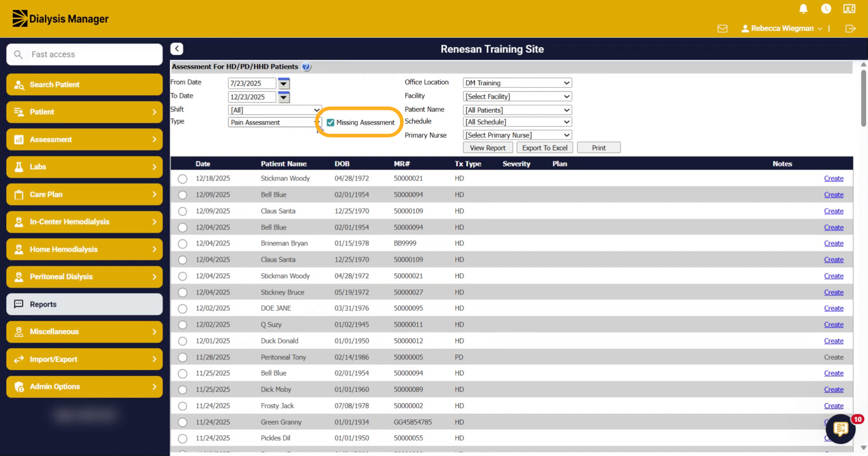Open the From Date calendar picker
The image size is (868, 456).
(284, 83)
